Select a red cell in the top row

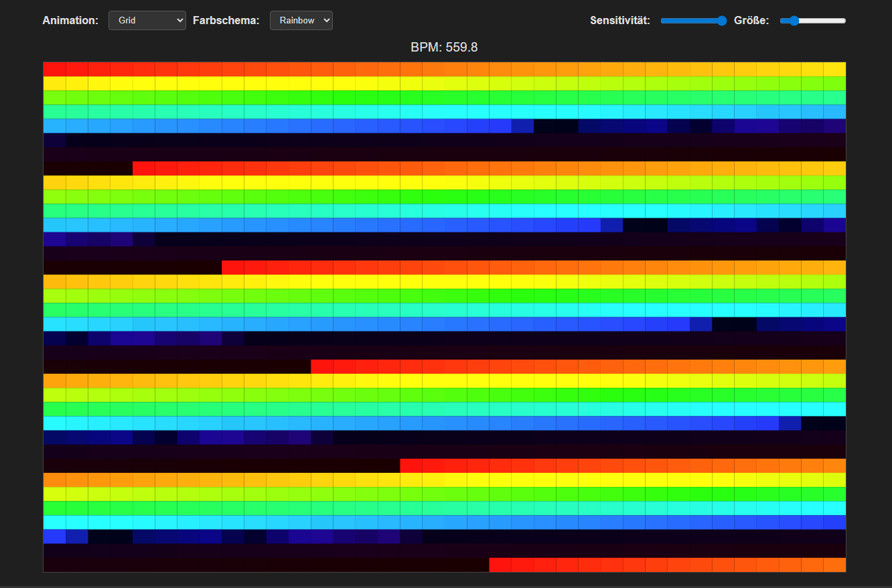coord(67,68)
